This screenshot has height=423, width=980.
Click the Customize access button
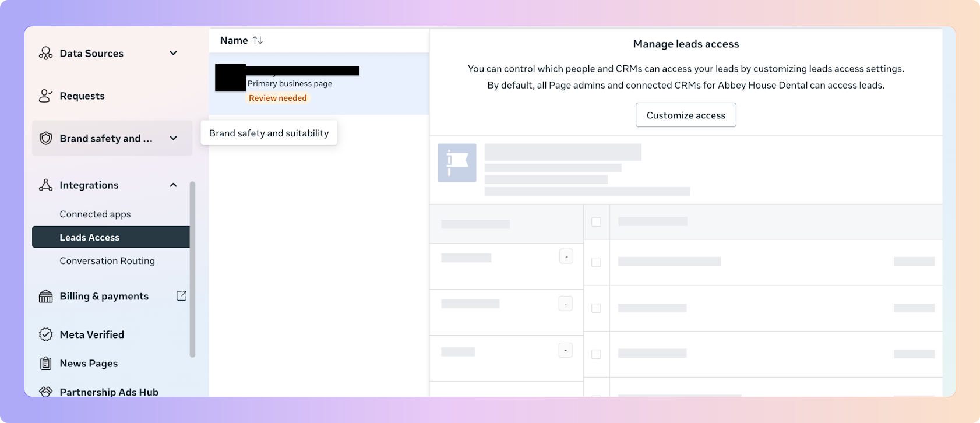point(686,115)
